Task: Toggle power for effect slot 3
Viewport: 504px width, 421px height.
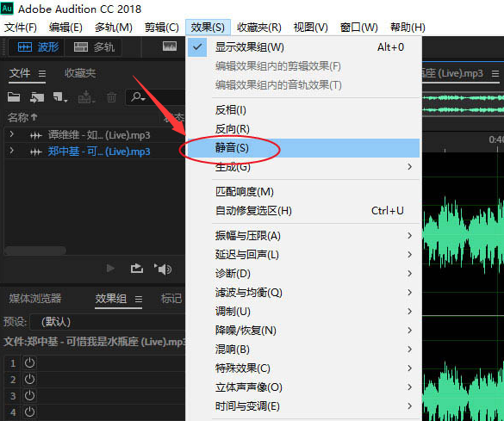Action: [29, 396]
